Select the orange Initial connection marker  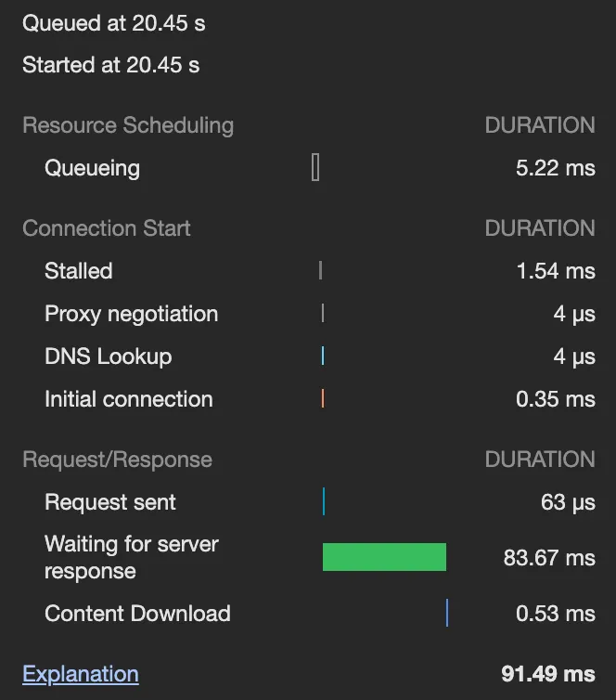[323, 399]
